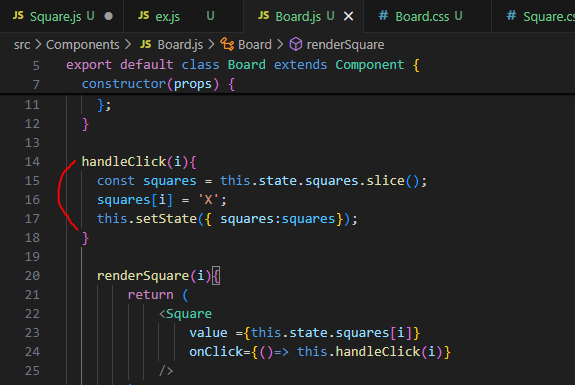This screenshot has height=385, width=575.
Task: Click renderSquare method name on line 20
Action: [x=143, y=276]
